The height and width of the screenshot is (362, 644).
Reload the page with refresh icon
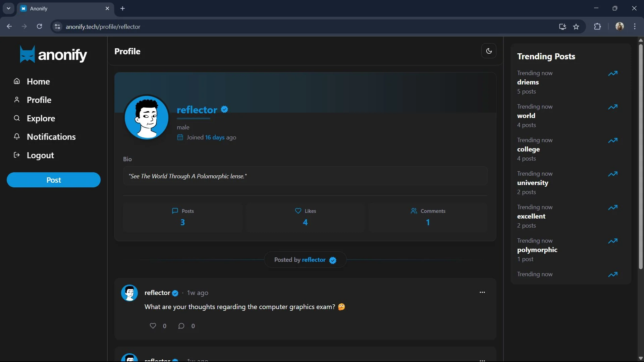click(39, 26)
